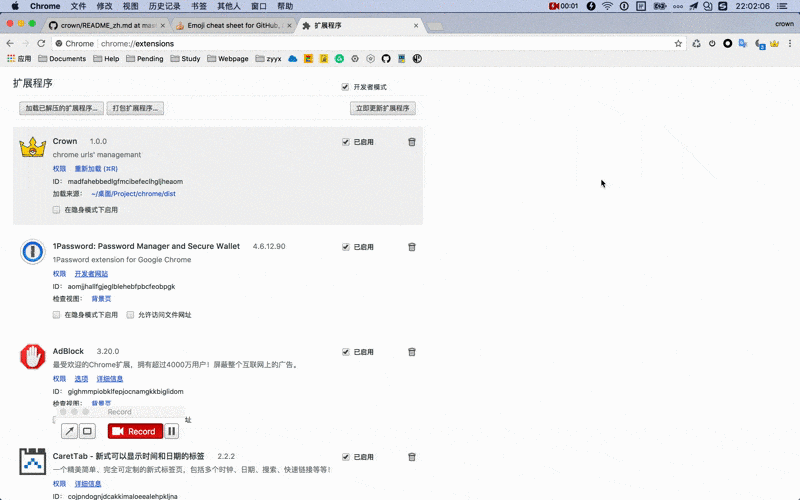Click the arrow tool in the Record widget
The image size is (800, 500).
coord(69,431)
